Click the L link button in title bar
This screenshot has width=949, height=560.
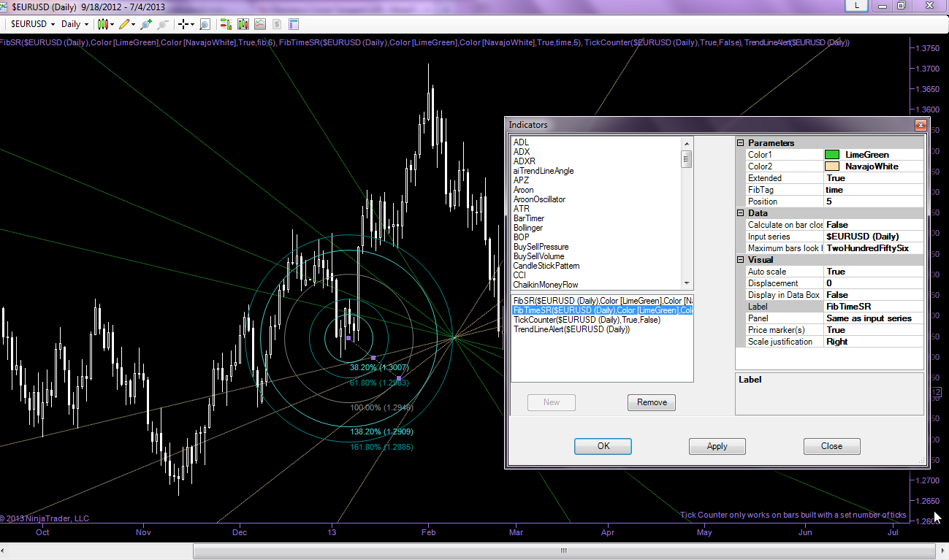tap(856, 5)
